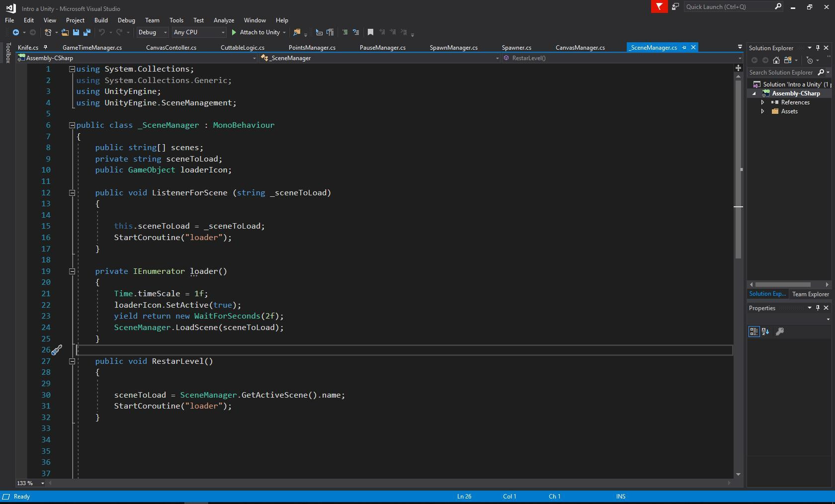Click the Solution Explorer horizontal scrollbar
This screenshot has height=504, width=835.
pos(783,285)
